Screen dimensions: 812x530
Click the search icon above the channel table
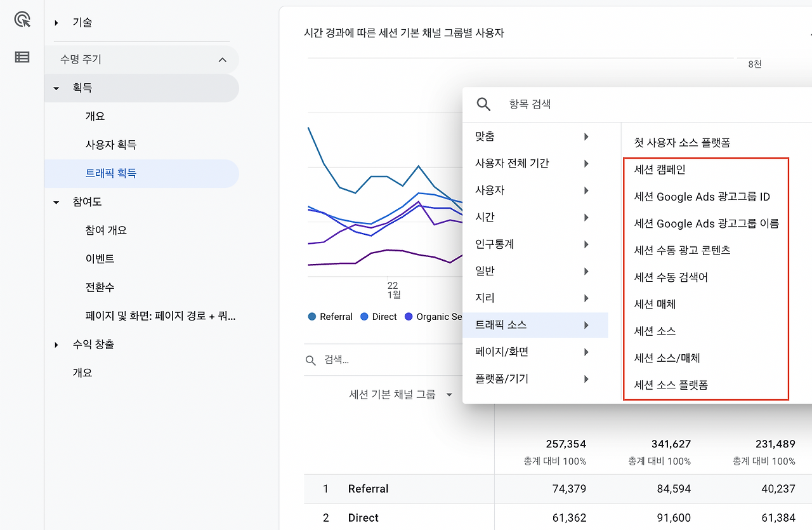click(x=310, y=360)
